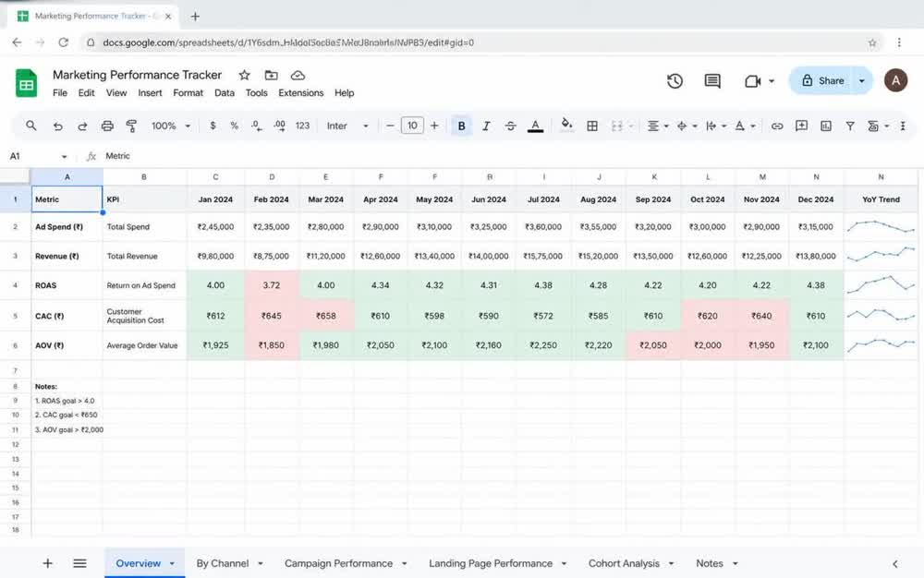Open Overview tab options arrow
The image size is (924, 578).
point(172,564)
